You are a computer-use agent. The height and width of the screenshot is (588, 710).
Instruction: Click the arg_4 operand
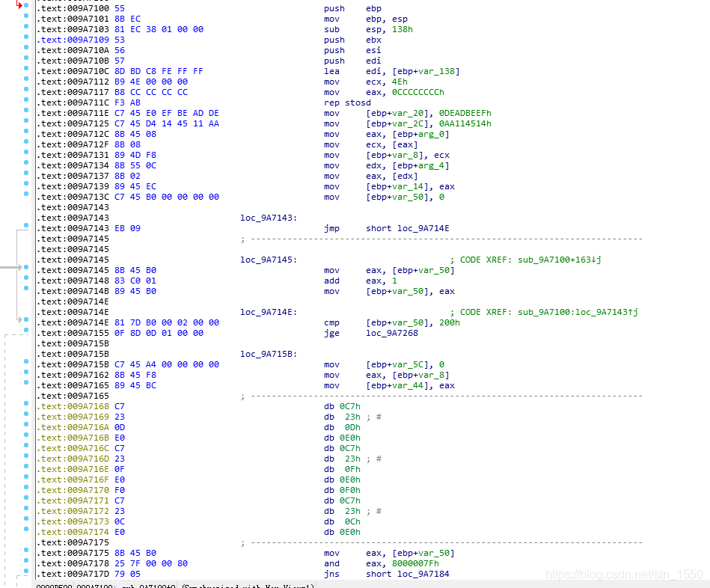pos(432,165)
